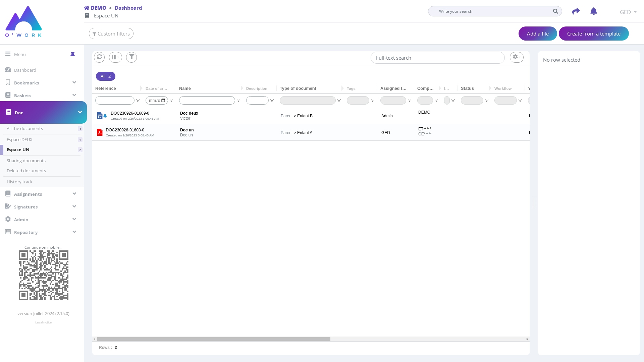Viewport: 644px width, 362px height.
Task: Click the refresh grid icon
Action: click(99, 57)
